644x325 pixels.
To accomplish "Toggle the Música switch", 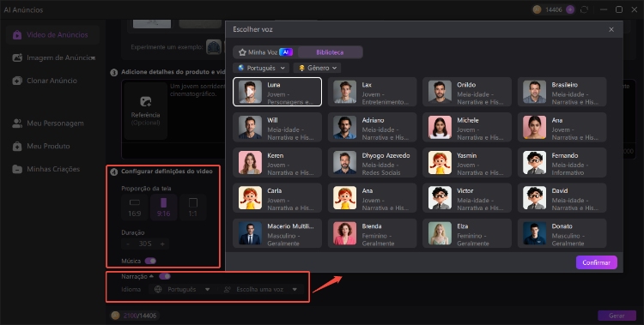I will tap(150, 261).
